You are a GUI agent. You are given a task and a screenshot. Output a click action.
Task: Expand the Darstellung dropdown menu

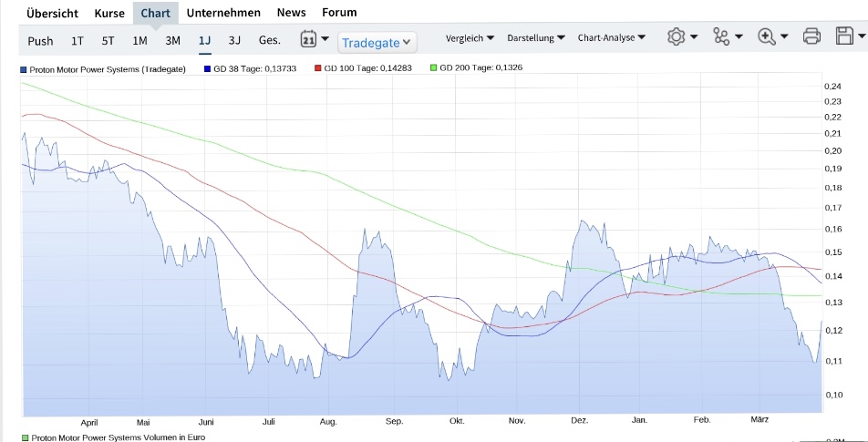tap(536, 38)
